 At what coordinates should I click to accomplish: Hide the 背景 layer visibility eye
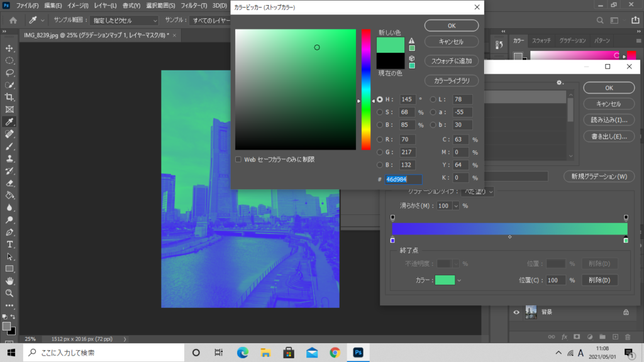[x=516, y=312]
